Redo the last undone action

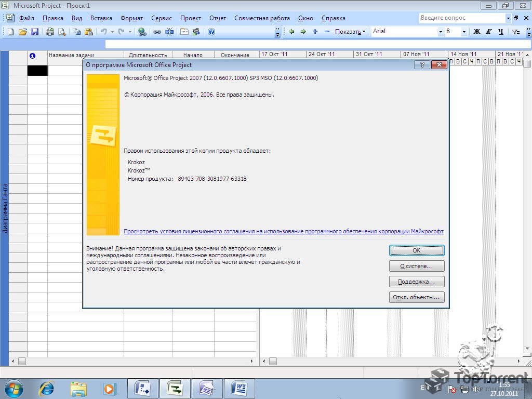coord(121,32)
